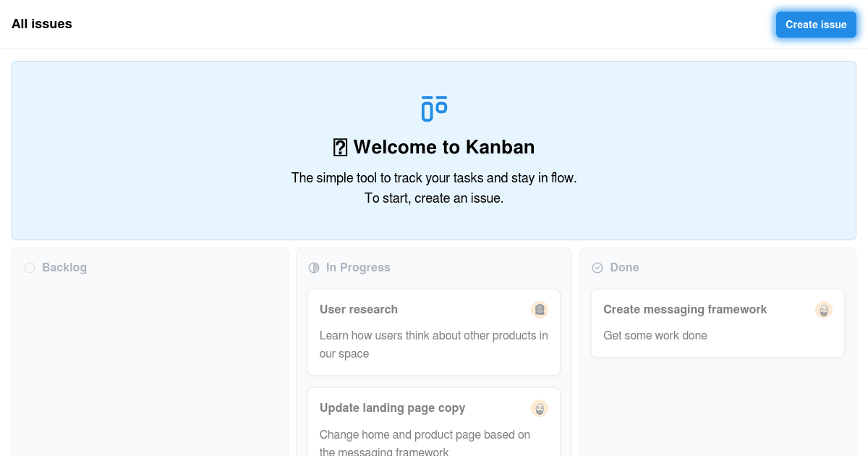Click the Backlog dashed circle status icon
The image size is (868, 456).
point(30,268)
